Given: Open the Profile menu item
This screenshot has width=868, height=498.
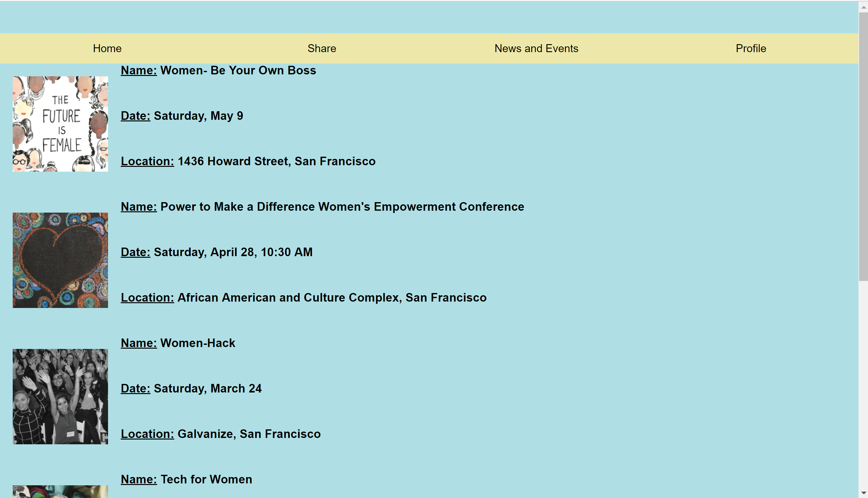Looking at the screenshot, I should pyautogui.click(x=750, y=48).
